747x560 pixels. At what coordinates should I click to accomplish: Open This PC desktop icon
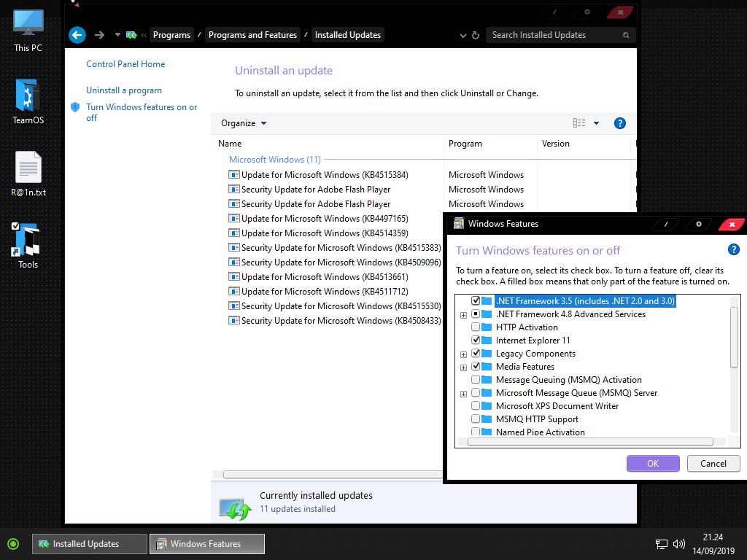[28, 31]
